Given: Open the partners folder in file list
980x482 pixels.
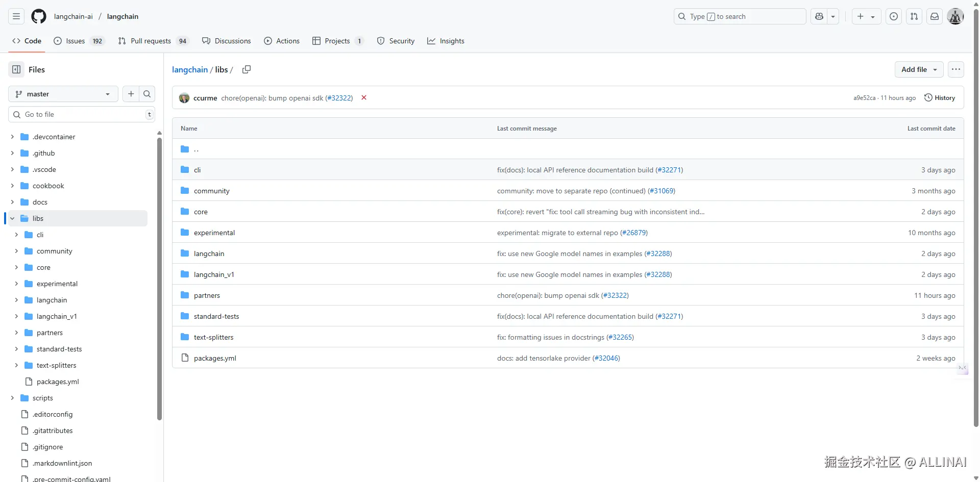Looking at the screenshot, I should click(x=207, y=295).
